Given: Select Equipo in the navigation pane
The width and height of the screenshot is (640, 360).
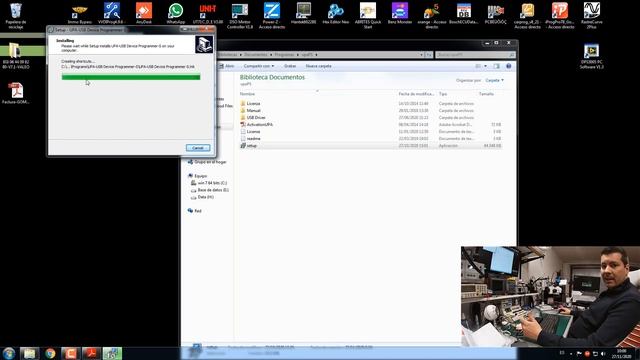Looking at the screenshot, I should pyautogui.click(x=197, y=176).
